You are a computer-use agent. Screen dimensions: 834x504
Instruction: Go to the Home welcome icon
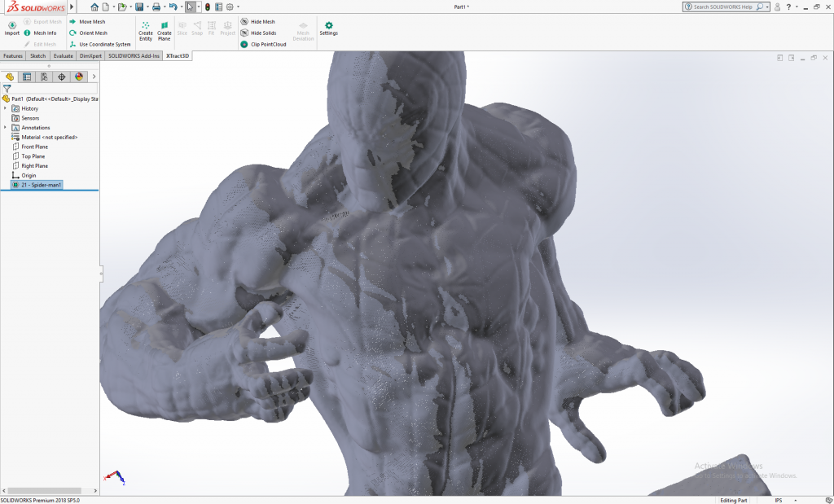coord(94,7)
